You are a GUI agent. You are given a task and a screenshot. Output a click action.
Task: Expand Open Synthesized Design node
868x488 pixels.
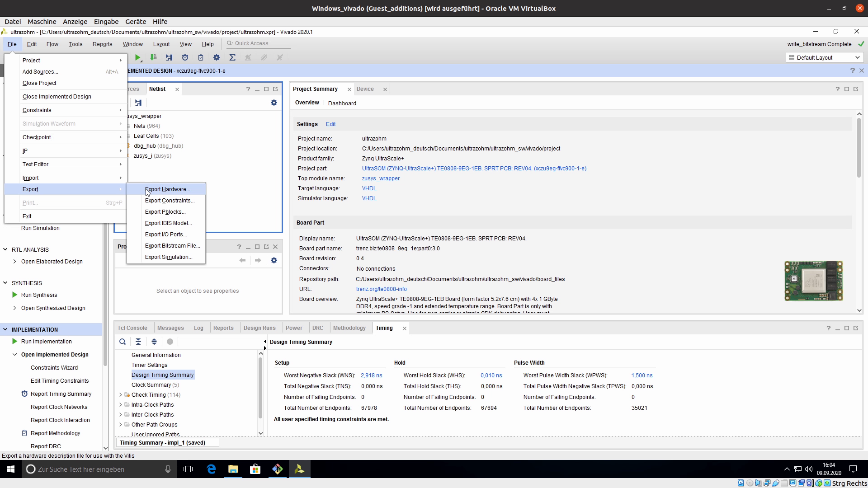14,308
